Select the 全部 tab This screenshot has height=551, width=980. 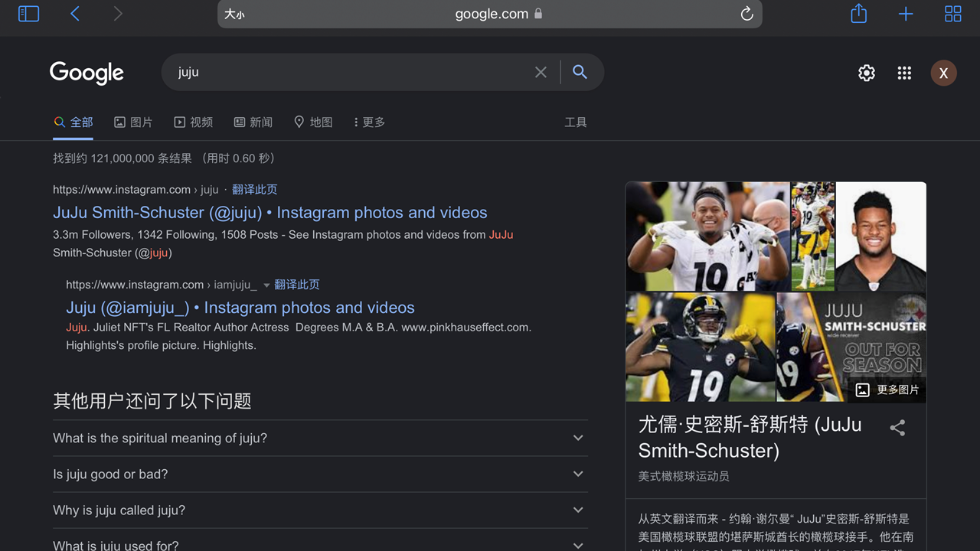click(73, 122)
